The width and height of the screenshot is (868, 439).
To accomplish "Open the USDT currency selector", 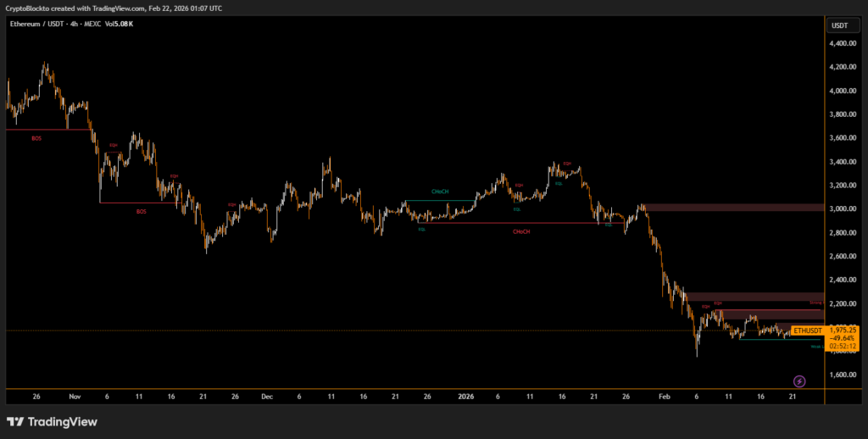I will point(839,25).
